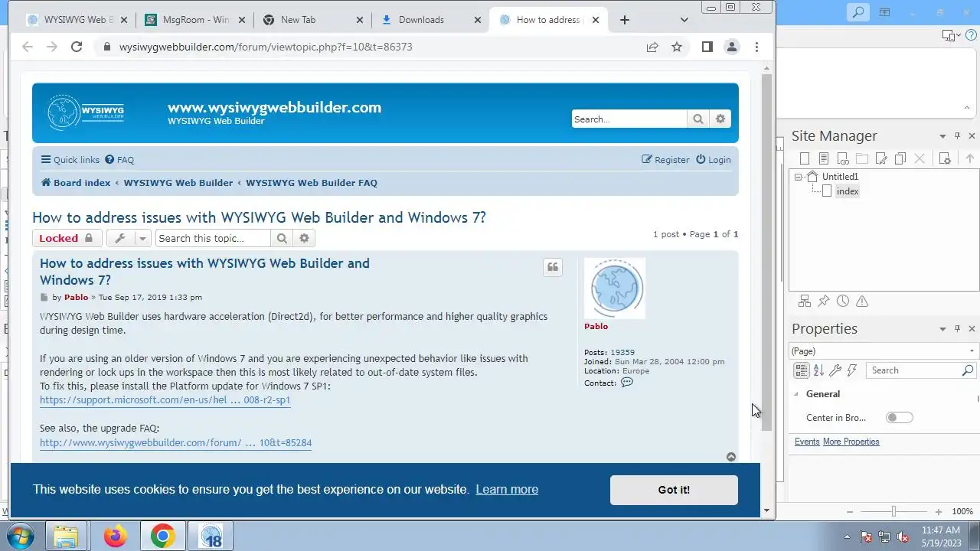
Task: Click the Register link
Action: (665, 160)
